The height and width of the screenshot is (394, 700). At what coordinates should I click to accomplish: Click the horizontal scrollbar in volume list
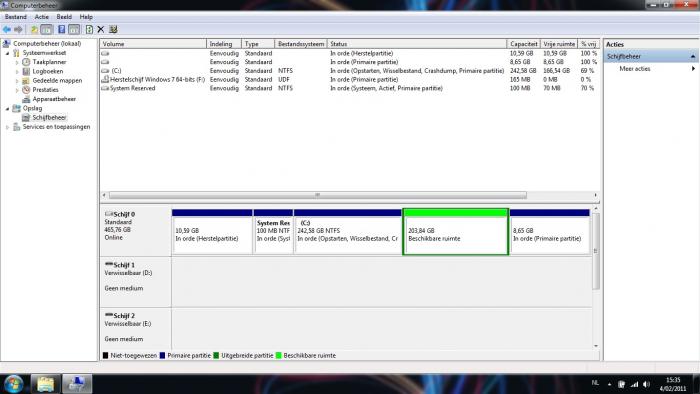coord(318,195)
